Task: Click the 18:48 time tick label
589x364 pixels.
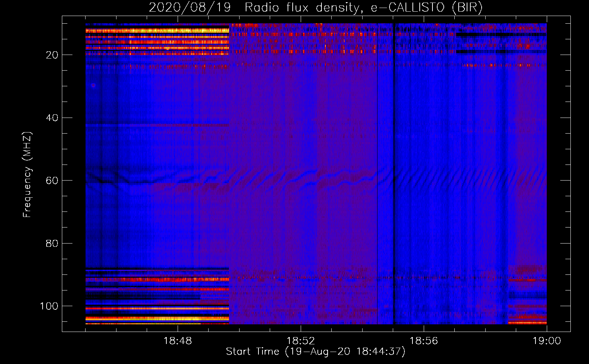Action: click(178, 341)
